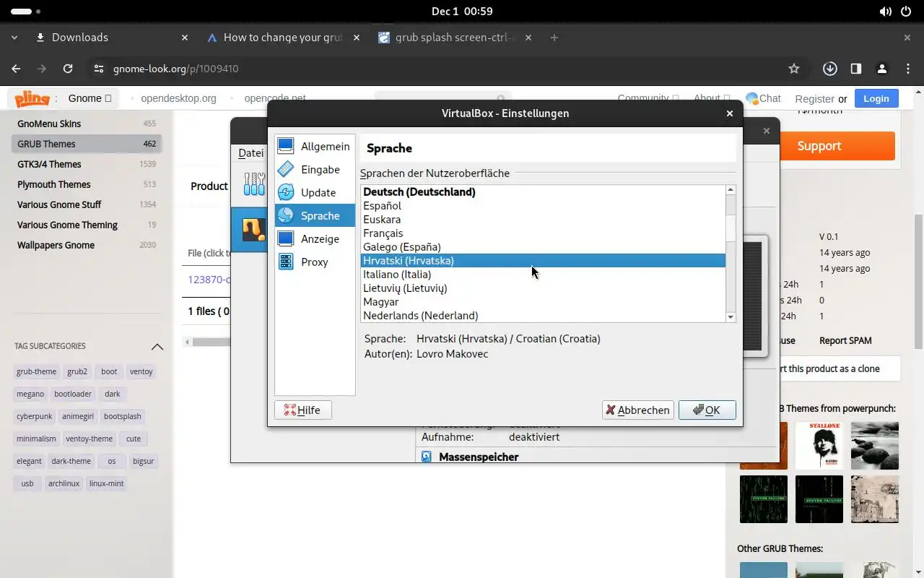
Task: Switch to 'How to change your grub' tab
Action: [282, 38]
